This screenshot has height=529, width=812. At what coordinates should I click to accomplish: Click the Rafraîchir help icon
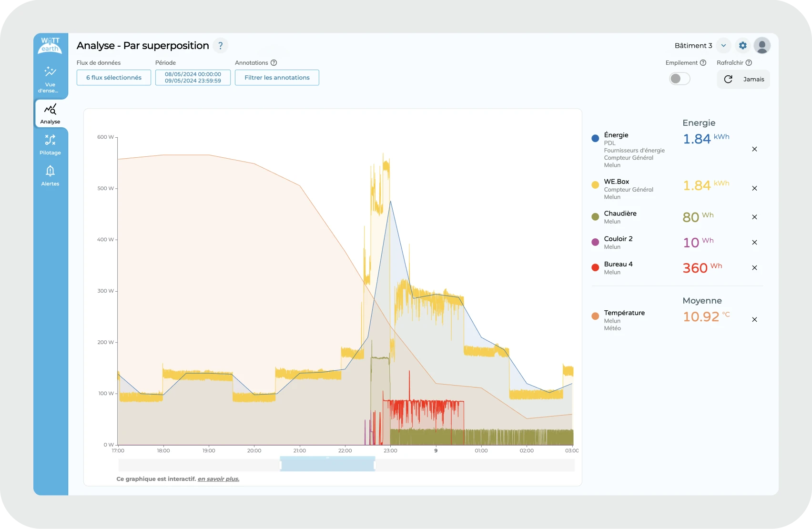(749, 63)
